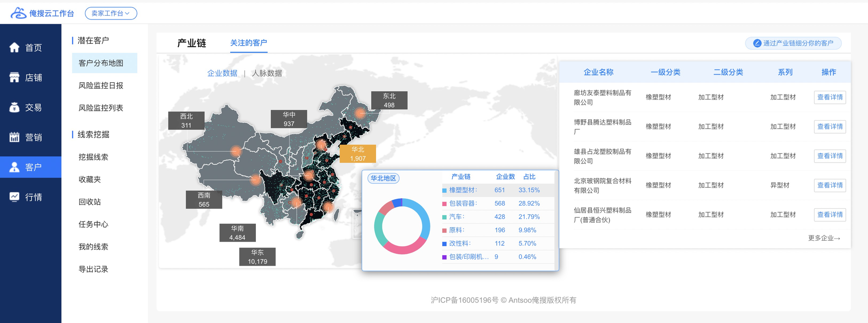868x323 pixels.
Task: Select the 交易 money bag icon
Action: [x=14, y=108]
